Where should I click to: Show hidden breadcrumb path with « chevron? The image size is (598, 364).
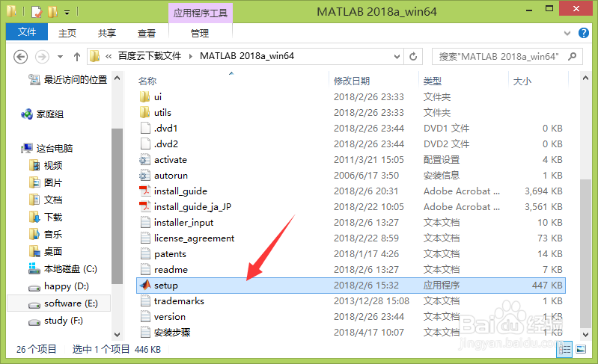click(109, 56)
